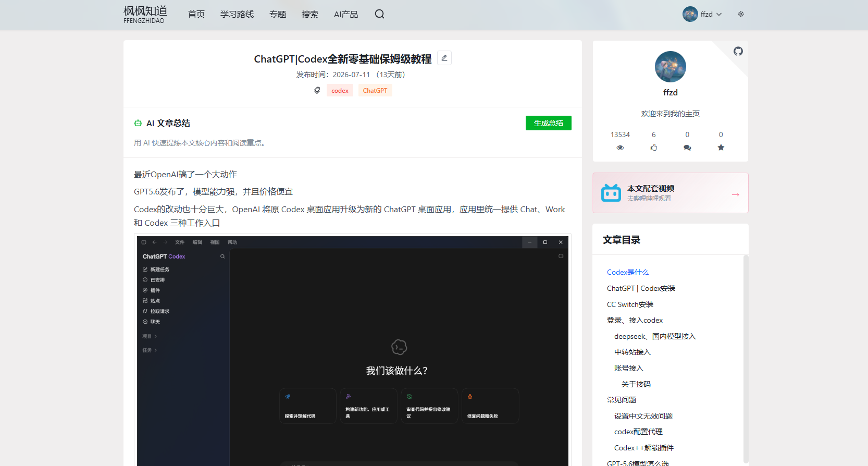Click the panel icon at the Codex pane's top-right

561,256
